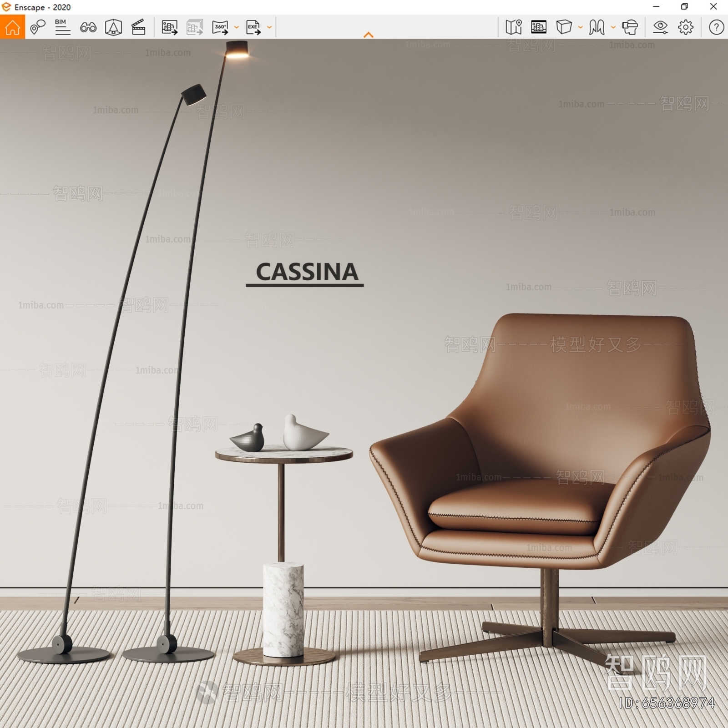Open the BIM information panel
Viewport: 728px width, 728px height.
62,27
